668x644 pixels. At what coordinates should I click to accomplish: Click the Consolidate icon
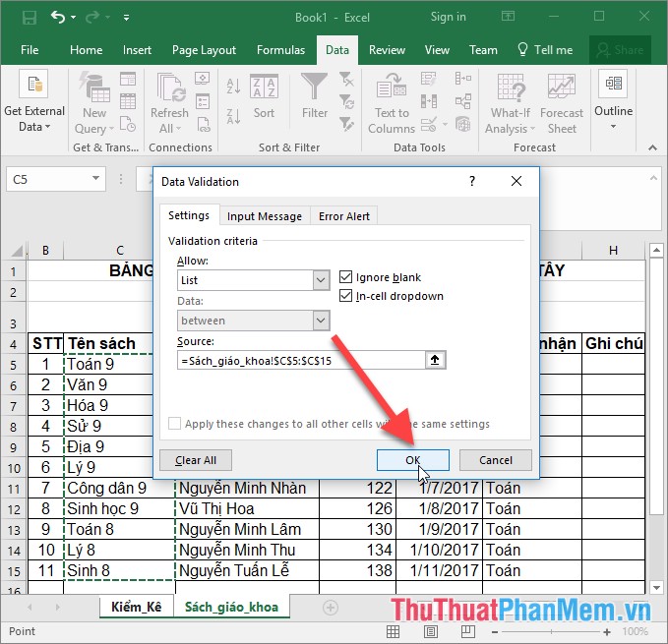coord(463,80)
